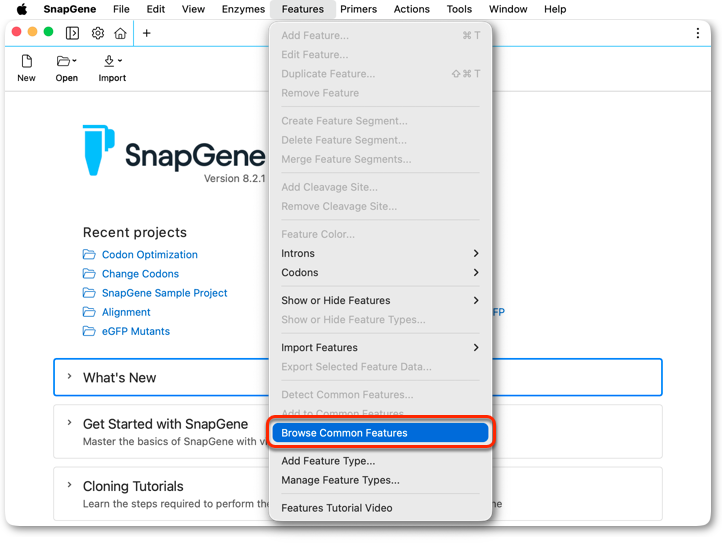Click the Export Selected Feature Data... entry

[x=380, y=367]
